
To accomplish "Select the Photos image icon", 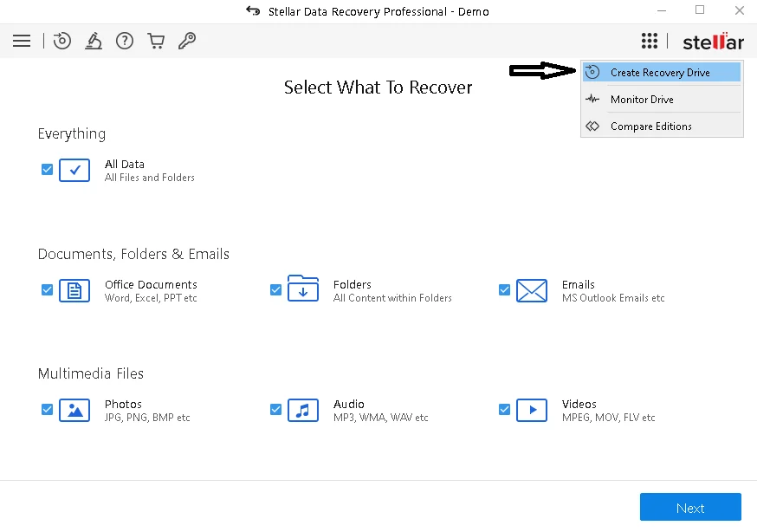I will click(x=74, y=411).
